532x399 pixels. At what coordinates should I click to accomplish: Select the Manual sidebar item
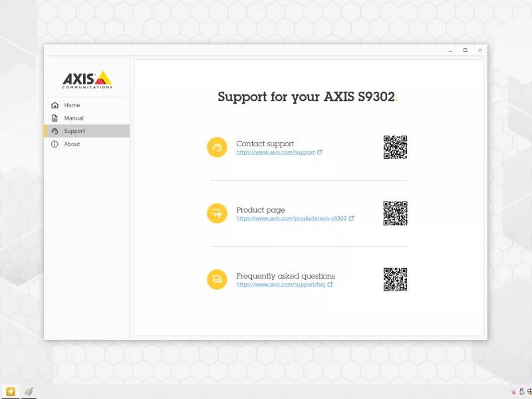tap(73, 118)
